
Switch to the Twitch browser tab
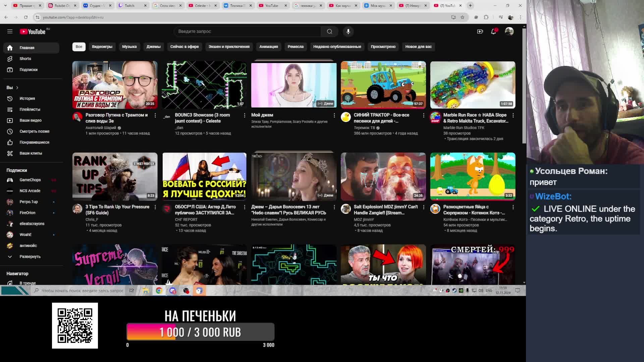pos(129,5)
